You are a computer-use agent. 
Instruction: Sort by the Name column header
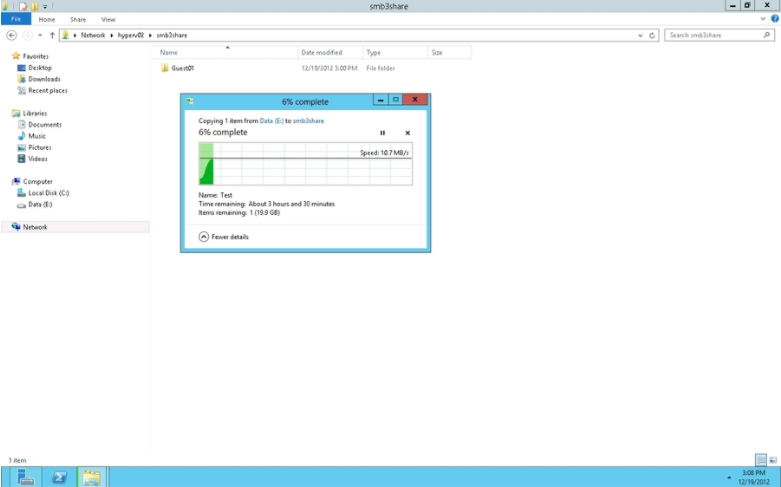227,52
